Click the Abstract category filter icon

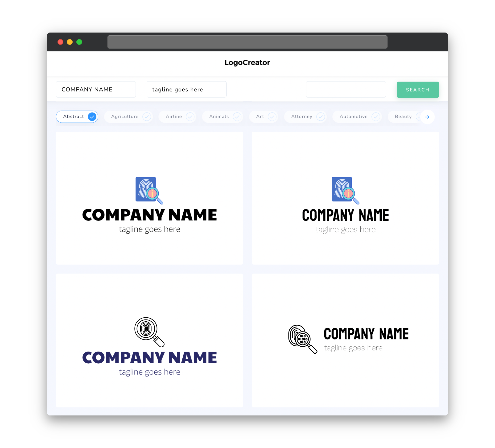click(92, 116)
